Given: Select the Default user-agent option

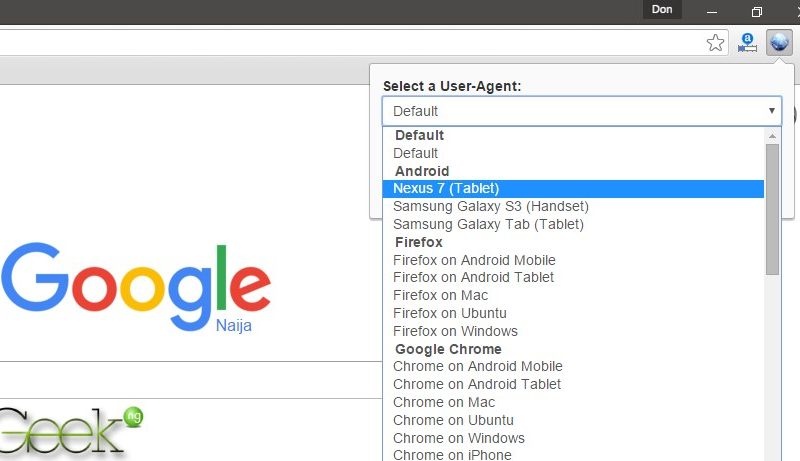Looking at the screenshot, I should (415, 153).
